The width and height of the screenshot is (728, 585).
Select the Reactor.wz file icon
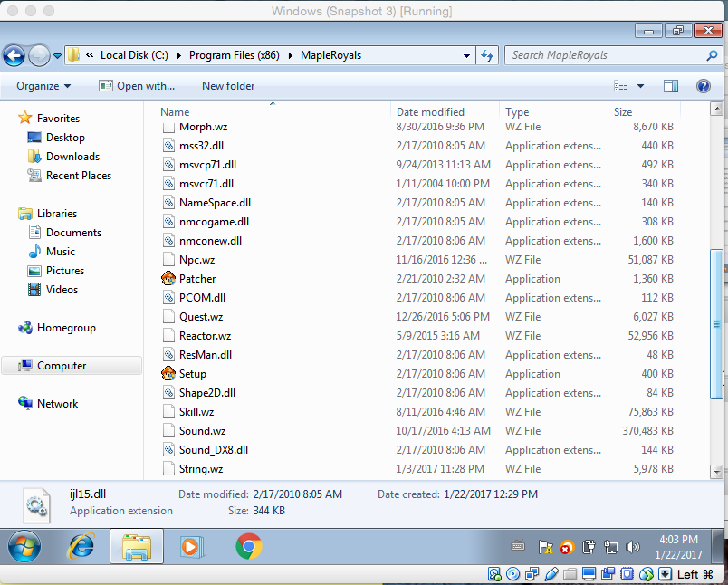tap(168, 336)
